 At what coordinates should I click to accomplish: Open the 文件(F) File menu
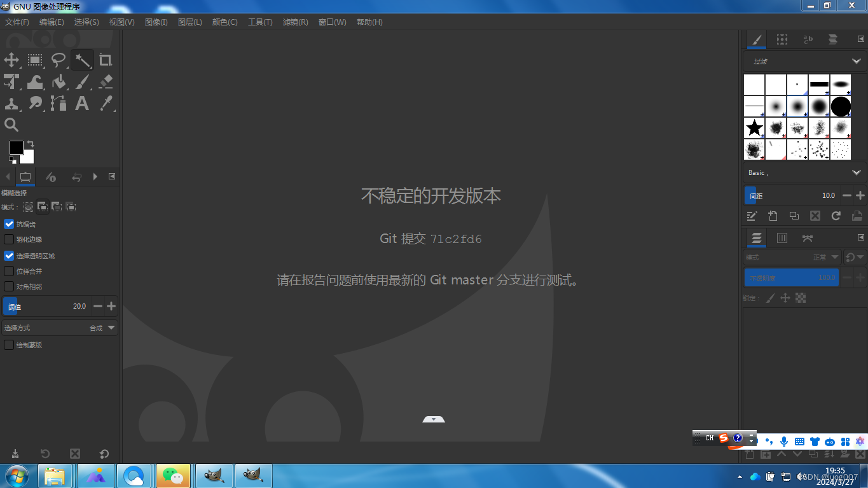click(x=17, y=22)
